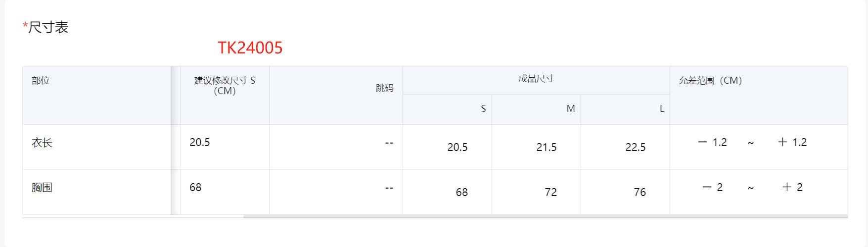Select the L size column header
Image resolution: width=868 pixels, height=247 pixels.
[661, 109]
